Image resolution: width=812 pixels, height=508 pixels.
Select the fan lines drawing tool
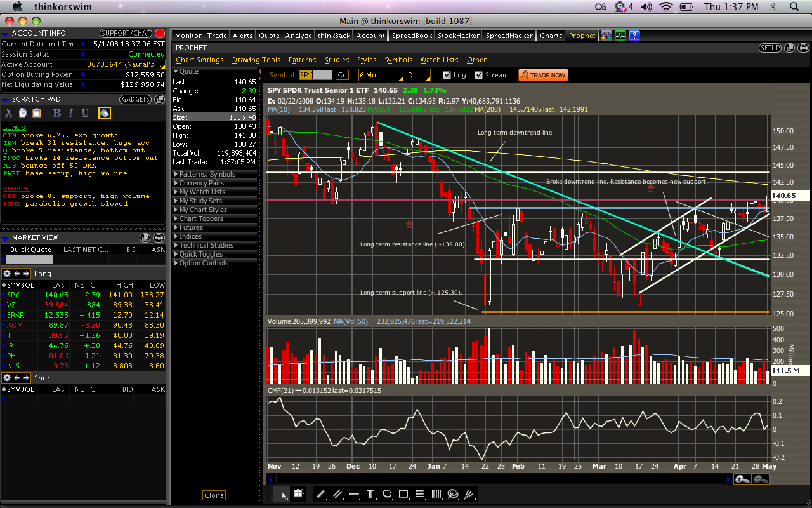point(469,493)
